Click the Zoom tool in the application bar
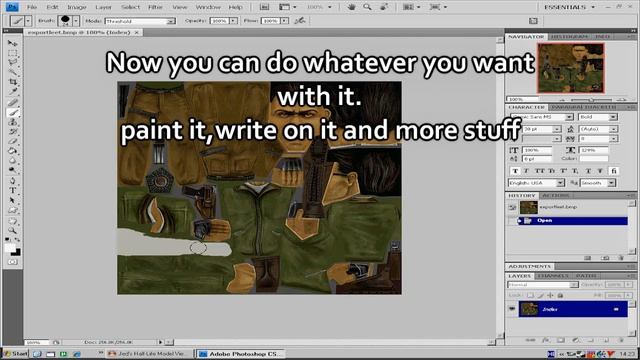640x360 pixels. coord(367,7)
